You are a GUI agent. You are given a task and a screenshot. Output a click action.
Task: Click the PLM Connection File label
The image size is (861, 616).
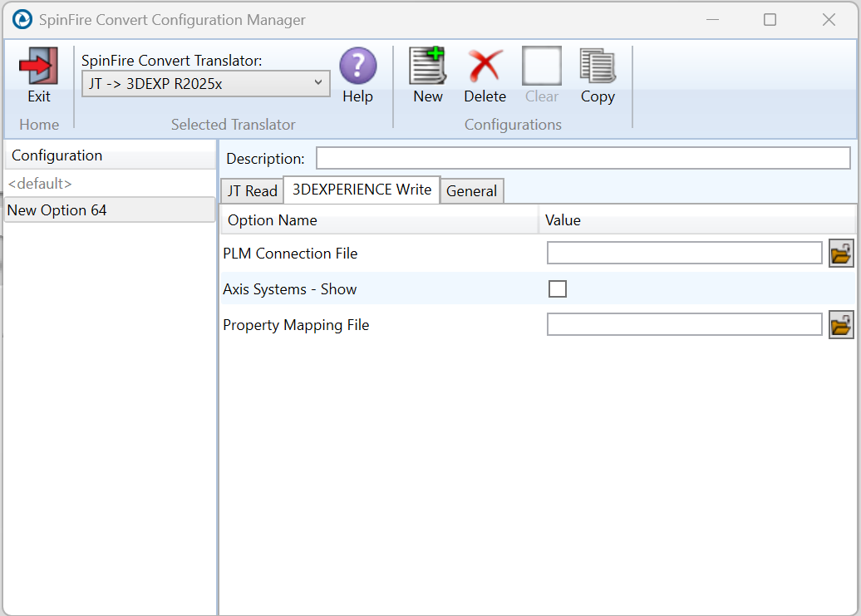click(290, 254)
